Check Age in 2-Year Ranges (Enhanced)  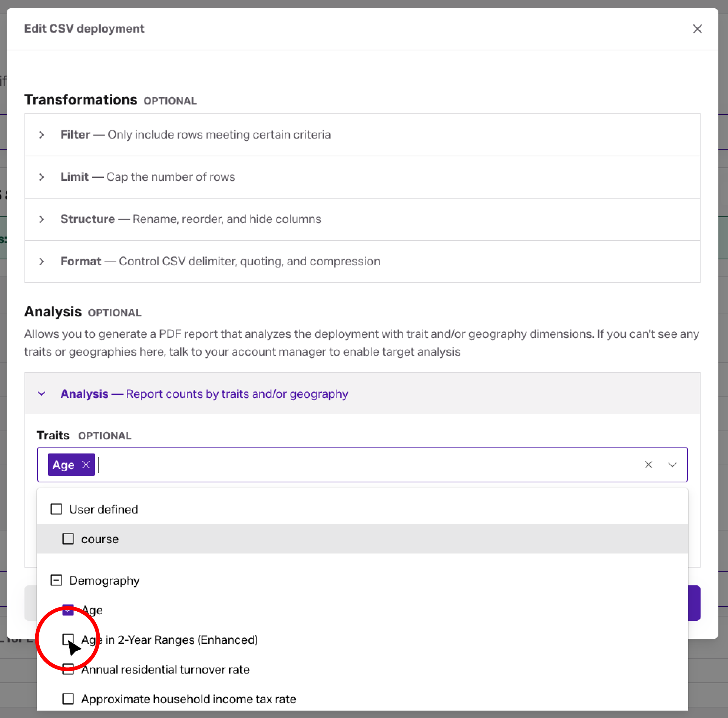[x=68, y=639]
